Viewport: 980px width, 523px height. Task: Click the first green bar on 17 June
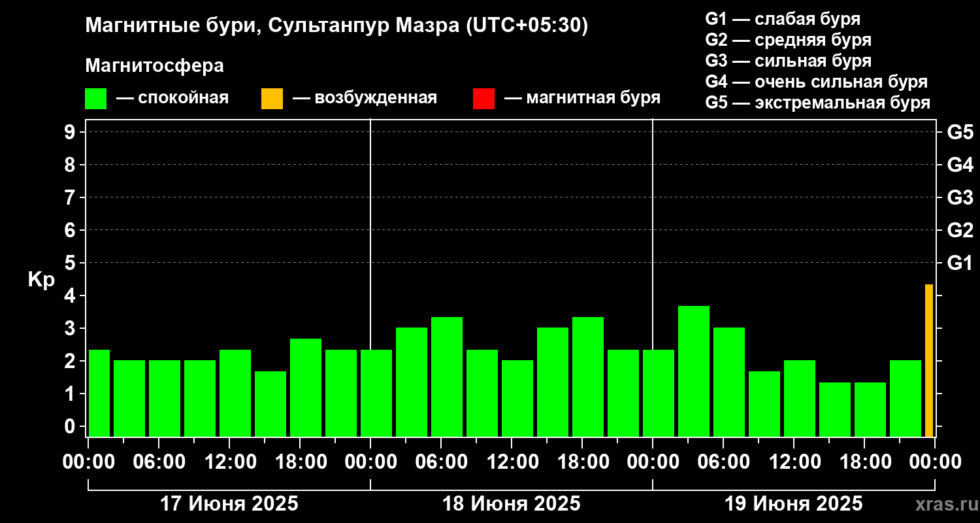click(99, 393)
